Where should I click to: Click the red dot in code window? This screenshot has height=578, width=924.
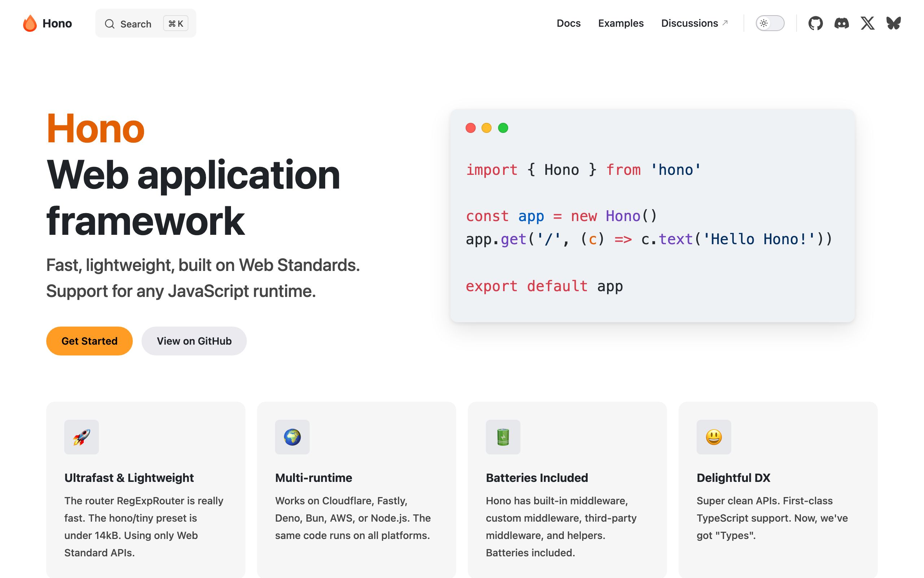(470, 128)
